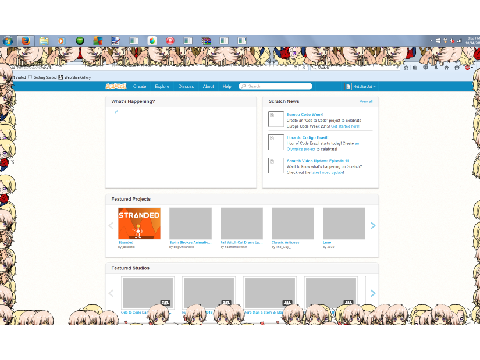Open the Explore menu item
The width and height of the screenshot is (480, 360).
coord(162,86)
